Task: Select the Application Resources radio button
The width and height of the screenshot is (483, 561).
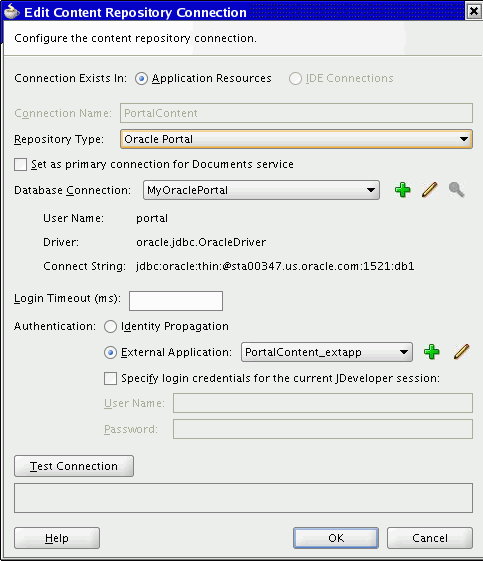Action: pyautogui.click(x=141, y=78)
